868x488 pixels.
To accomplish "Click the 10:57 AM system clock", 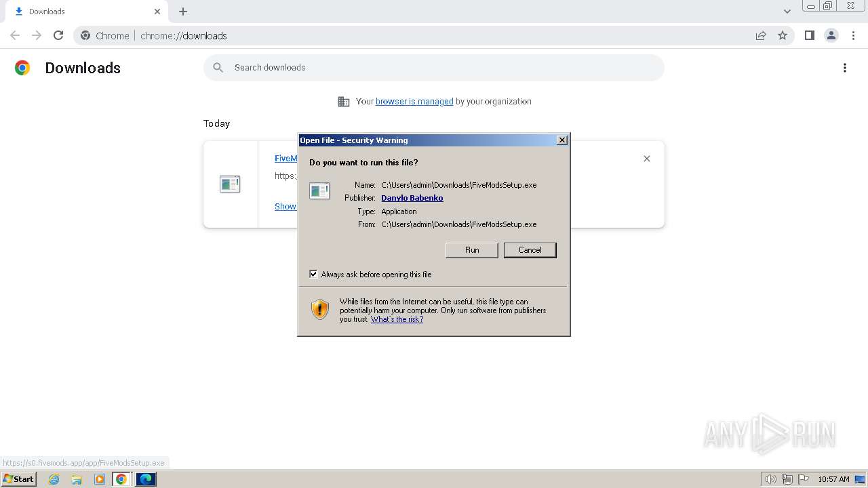I will [x=833, y=479].
